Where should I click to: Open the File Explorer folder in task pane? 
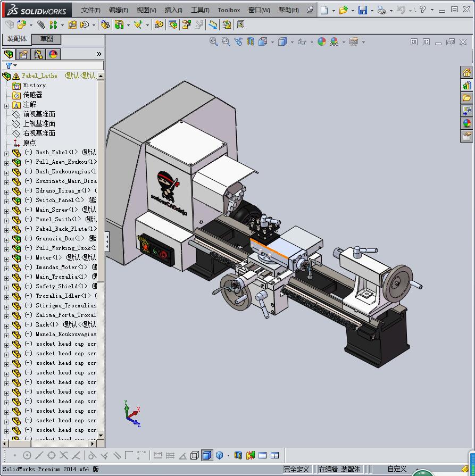(x=466, y=98)
